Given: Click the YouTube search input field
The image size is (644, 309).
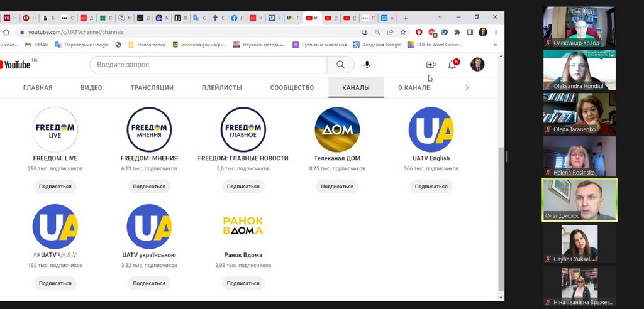Looking at the screenshot, I should 208,65.
